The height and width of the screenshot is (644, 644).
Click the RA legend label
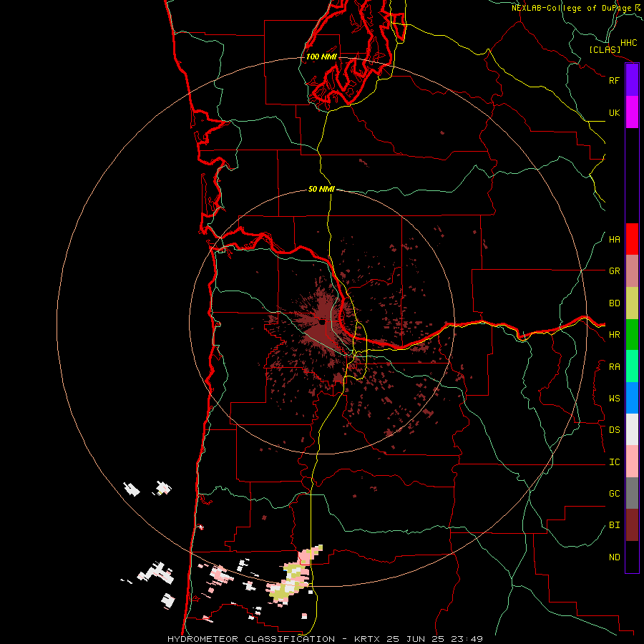point(614,367)
